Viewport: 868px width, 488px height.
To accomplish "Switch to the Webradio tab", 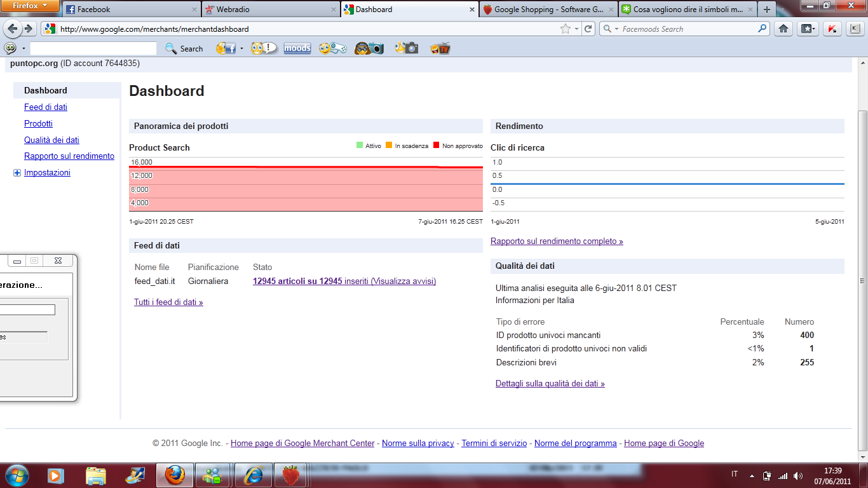I will click(x=270, y=10).
